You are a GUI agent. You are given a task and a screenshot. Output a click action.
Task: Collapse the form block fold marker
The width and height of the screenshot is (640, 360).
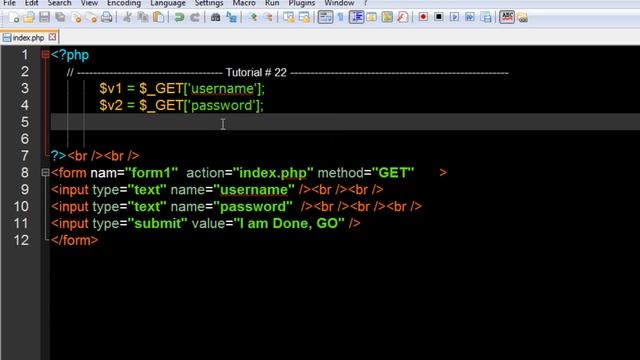click(45, 173)
